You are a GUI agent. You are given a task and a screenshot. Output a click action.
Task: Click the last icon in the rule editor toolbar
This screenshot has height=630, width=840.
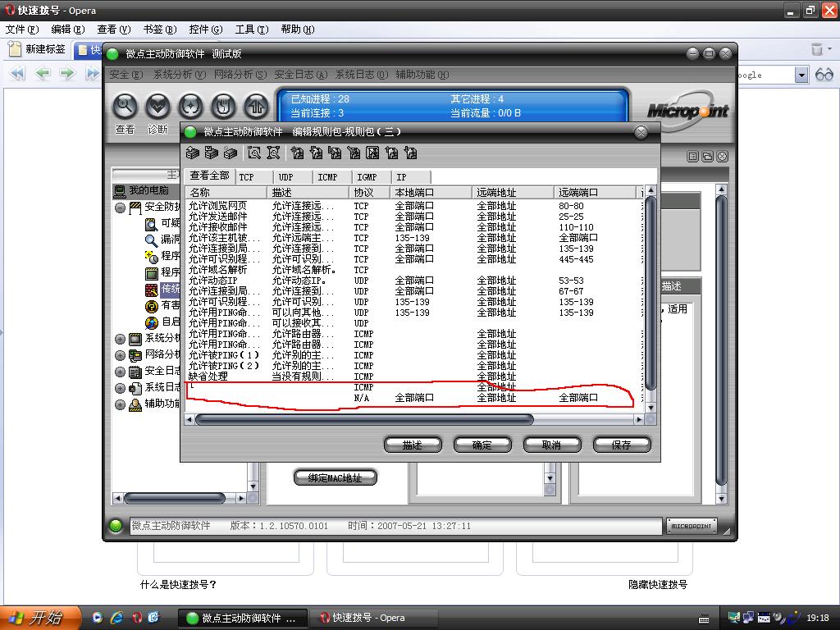pyautogui.click(x=411, y=153)
